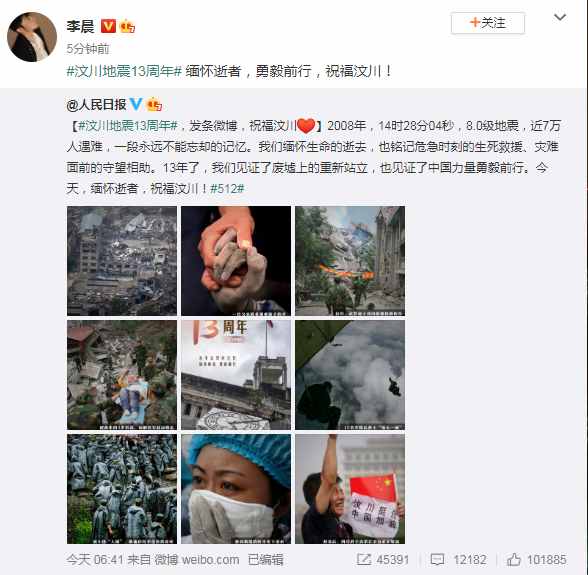
Task: Click the orange V verification badge beside 李晨
Action: click(x=108, y=26)
